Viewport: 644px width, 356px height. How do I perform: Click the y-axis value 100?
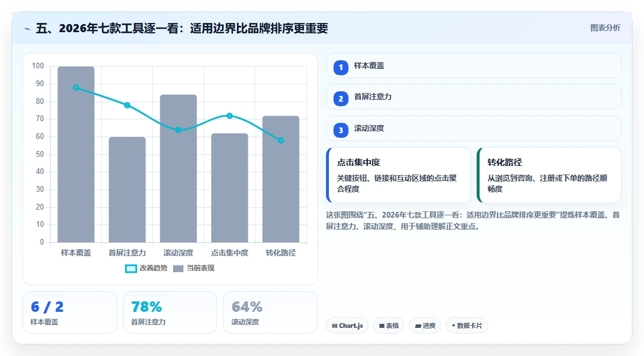38,66
